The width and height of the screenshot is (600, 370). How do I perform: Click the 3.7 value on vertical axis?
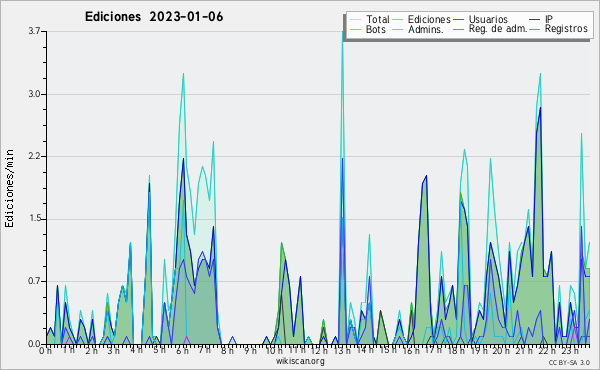[34, 31]
